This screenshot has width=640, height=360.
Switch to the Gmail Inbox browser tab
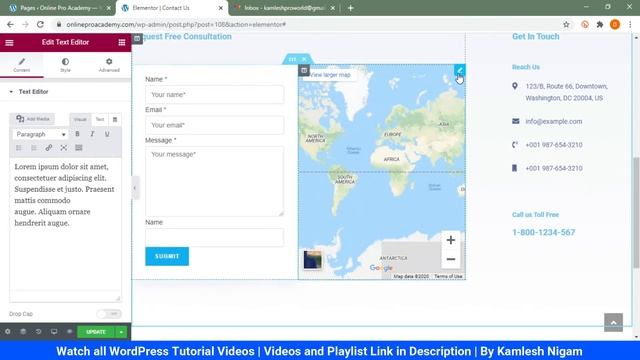click(x=284, y=8)
